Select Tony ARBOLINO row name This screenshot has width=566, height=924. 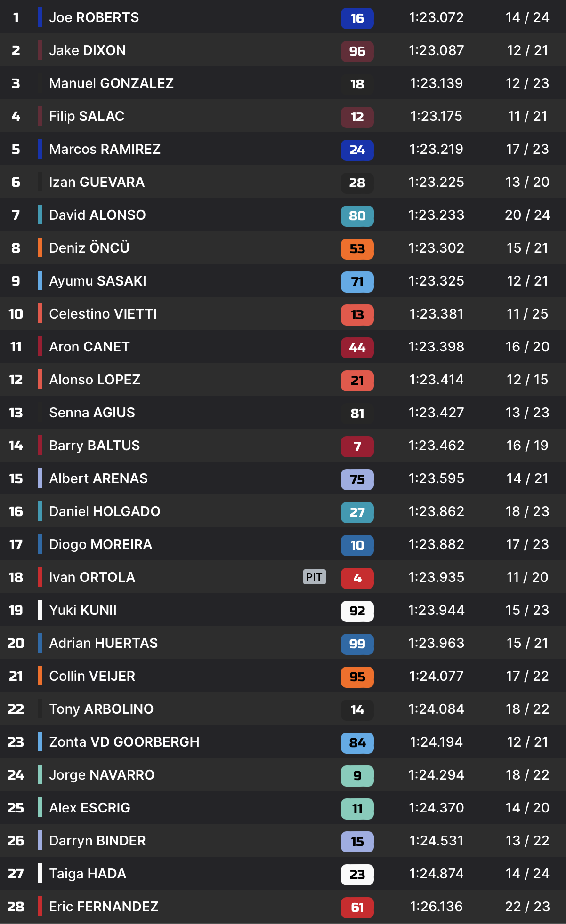click(x=101, y=709)
